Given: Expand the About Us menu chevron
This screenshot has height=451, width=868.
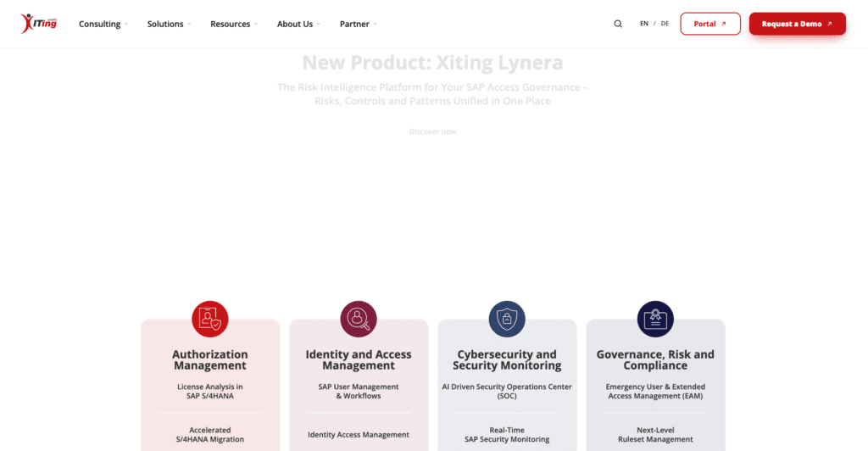Looking at the screenshot, I should 319,25.
